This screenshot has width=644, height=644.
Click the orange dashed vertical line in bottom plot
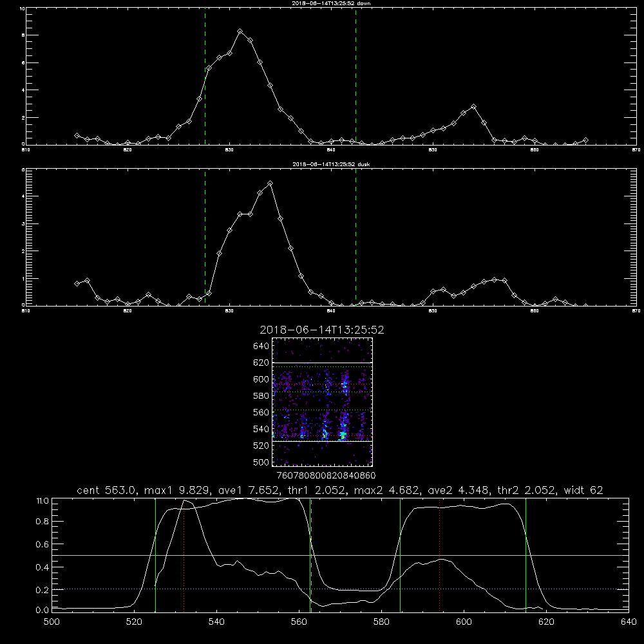[311, 555]
